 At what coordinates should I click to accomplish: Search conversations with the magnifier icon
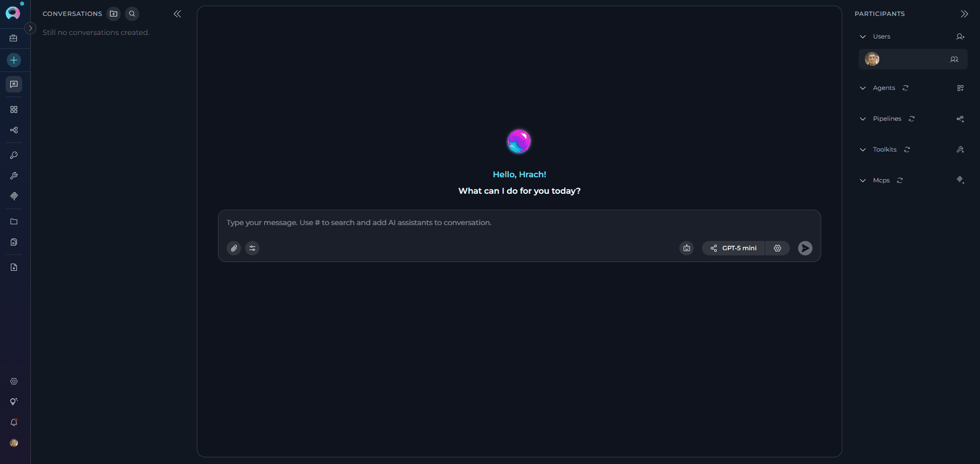[x=132, y=14]
